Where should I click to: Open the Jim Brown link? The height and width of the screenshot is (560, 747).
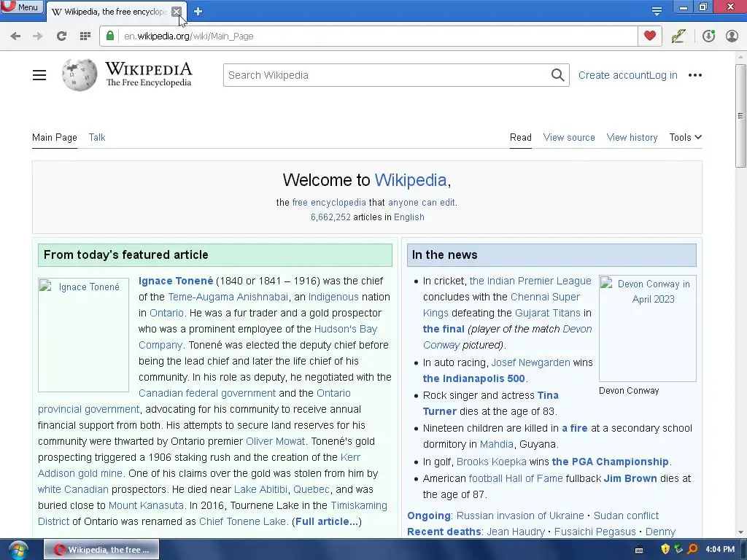[x=630, y=478]
